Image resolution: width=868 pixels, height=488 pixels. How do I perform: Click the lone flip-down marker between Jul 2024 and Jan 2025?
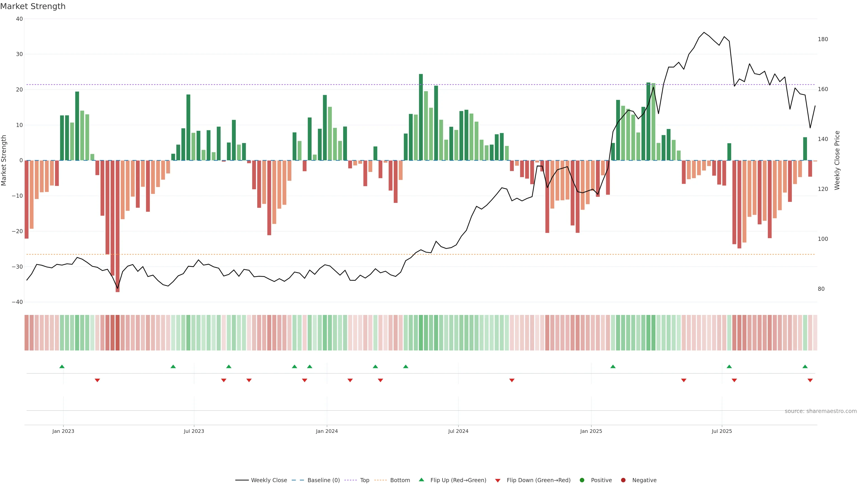[512, 380]
